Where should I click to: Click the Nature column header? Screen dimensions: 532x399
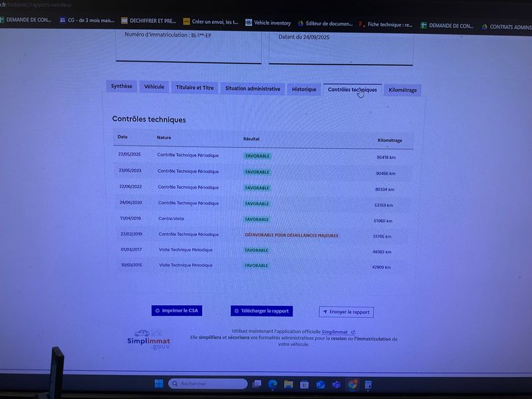(x=164, y=138)
